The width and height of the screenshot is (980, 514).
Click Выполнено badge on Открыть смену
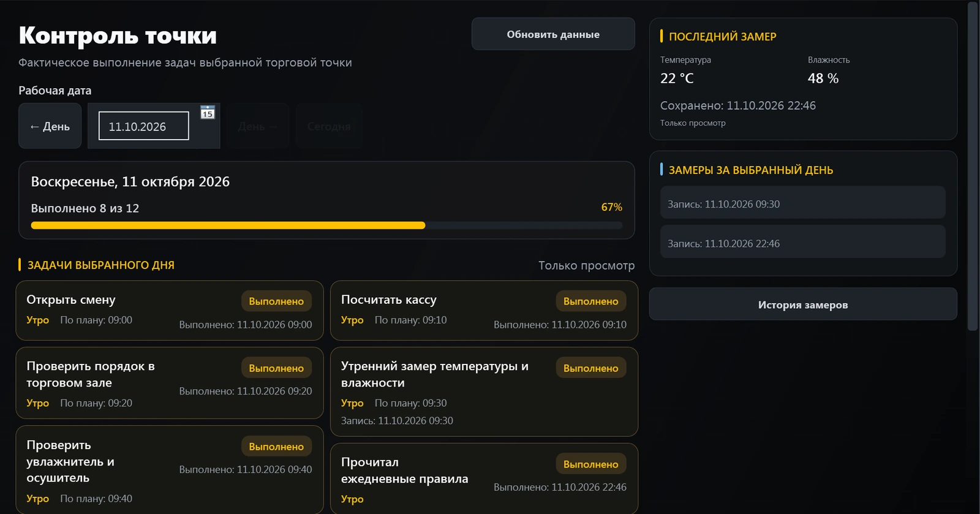tap(276, 301)
